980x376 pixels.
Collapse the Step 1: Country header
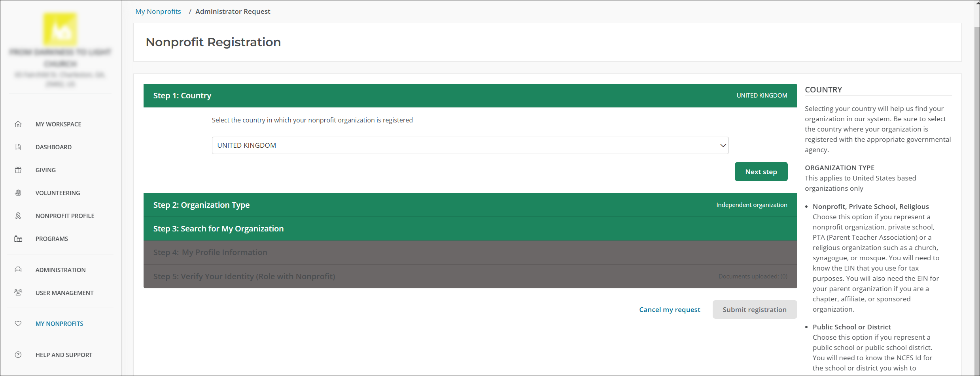[470, 96]
